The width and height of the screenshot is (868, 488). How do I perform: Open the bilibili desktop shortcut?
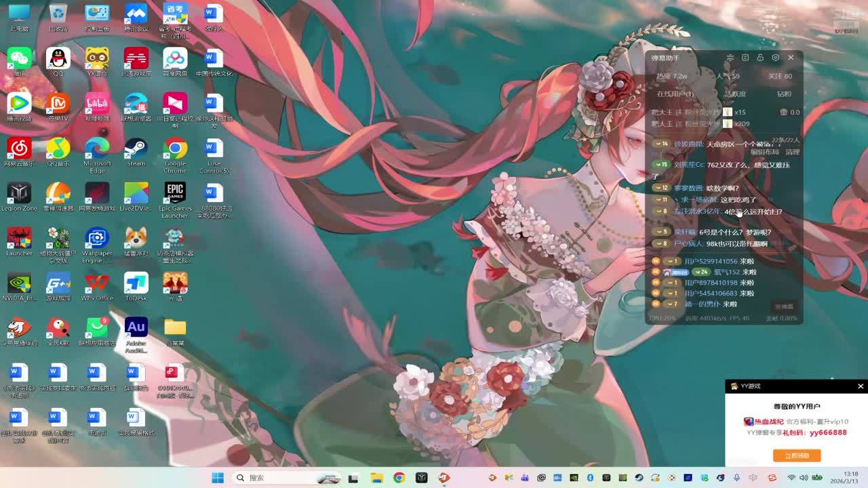click(x=97, y=104)
